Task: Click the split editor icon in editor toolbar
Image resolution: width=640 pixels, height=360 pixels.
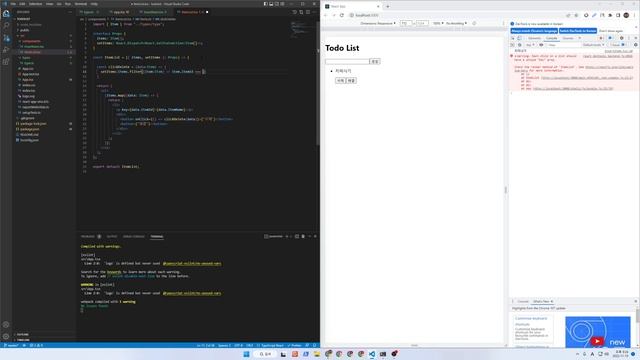Action: click(308, 12)
